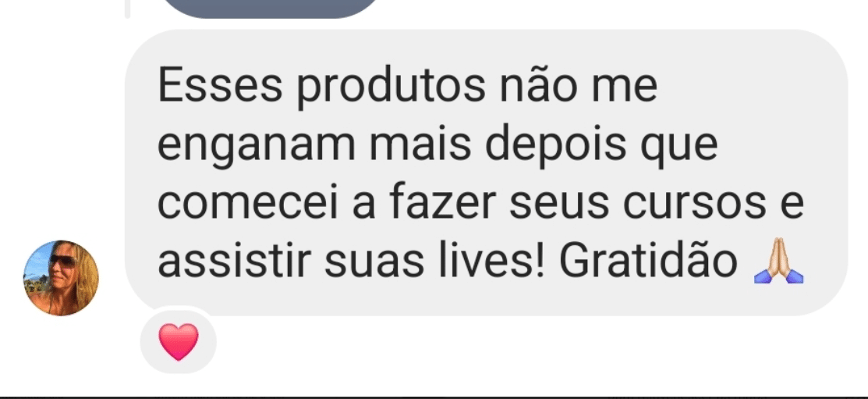This screenshot has height=399, width=868.
Task: Tap the red heart reaction
Action: [x=179, y=341]
